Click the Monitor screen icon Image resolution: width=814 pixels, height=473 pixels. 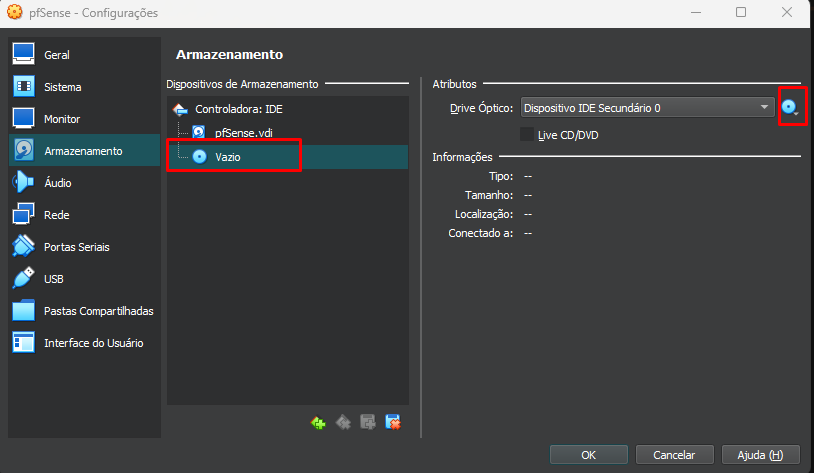tap(23, 118)
